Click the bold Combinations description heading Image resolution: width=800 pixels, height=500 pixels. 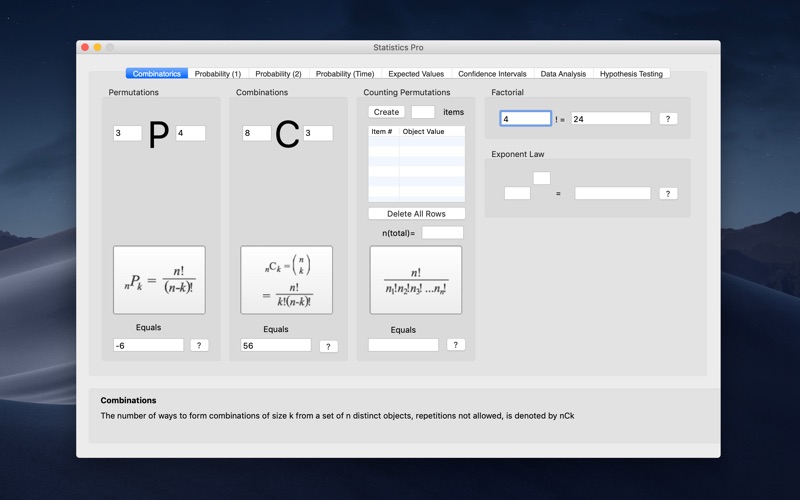[x=129, y=401]
